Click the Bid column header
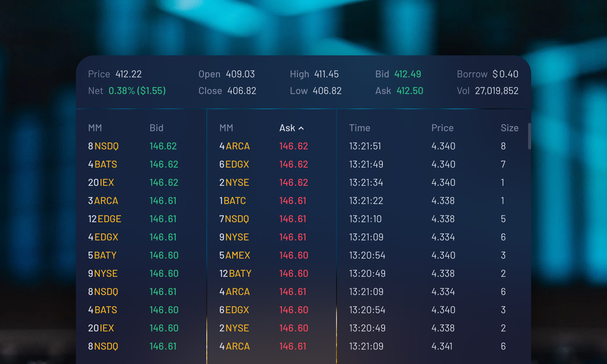 (x=156, y=128)
